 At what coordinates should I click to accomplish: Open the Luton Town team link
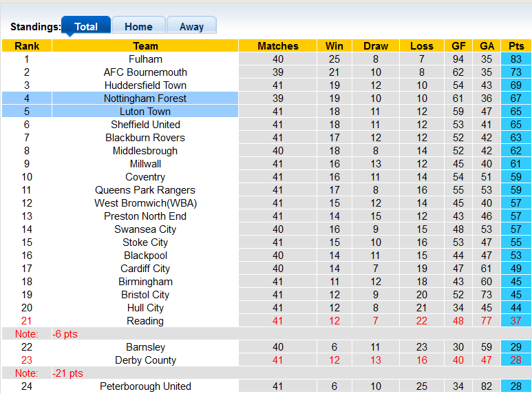[x=145, y=112]
